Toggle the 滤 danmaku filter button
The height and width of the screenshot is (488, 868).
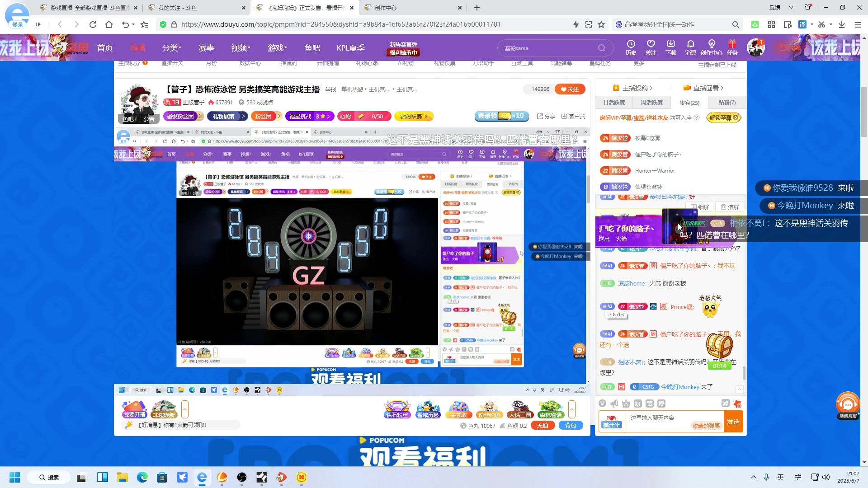click(725, 404)
